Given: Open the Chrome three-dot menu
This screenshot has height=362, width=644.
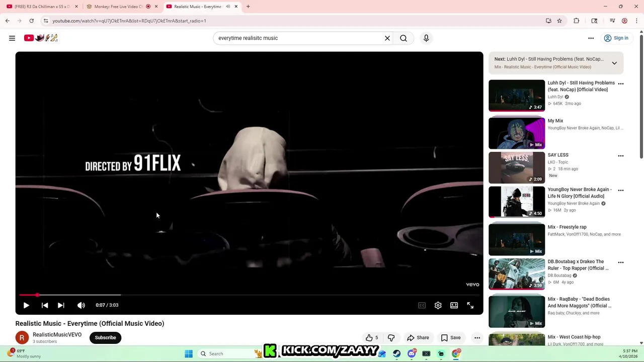Looking at the screenshot, I should tap(636, 21).
